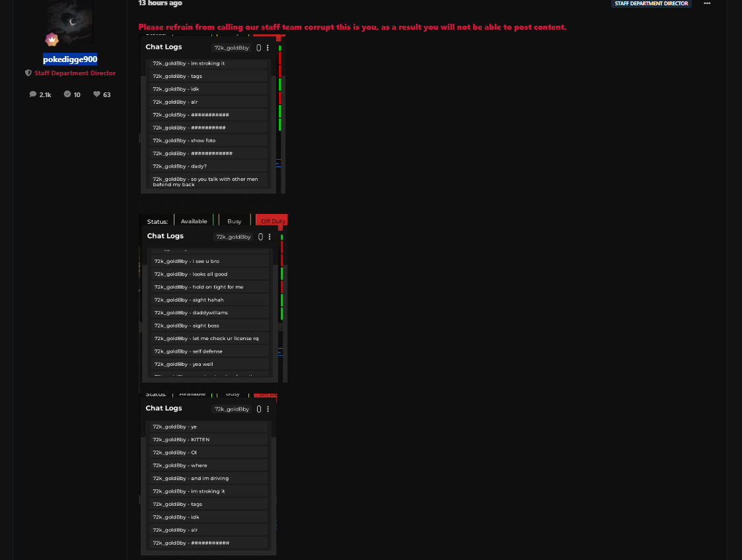Click the shield icon beside Staff Department Director

[28, 73]
